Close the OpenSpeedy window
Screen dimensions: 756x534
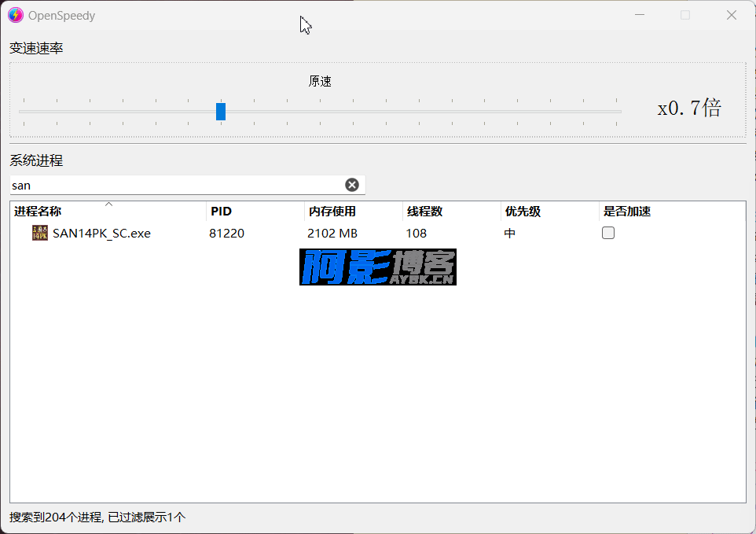click(x=731, y=15)
